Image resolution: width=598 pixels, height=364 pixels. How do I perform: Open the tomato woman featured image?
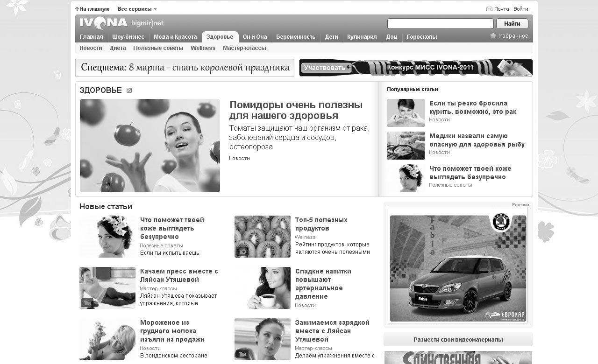[x=149, y=146]
